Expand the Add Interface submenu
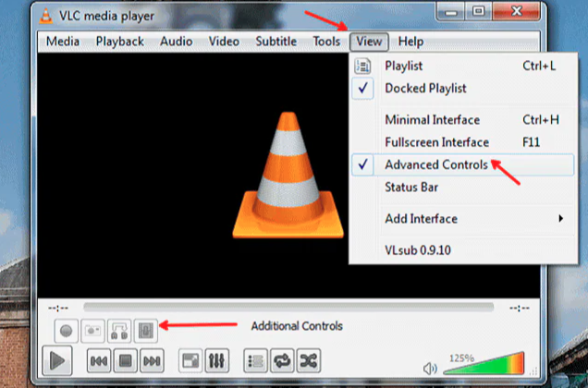Viewport: 588px width, 388px height. pos(463,219)
